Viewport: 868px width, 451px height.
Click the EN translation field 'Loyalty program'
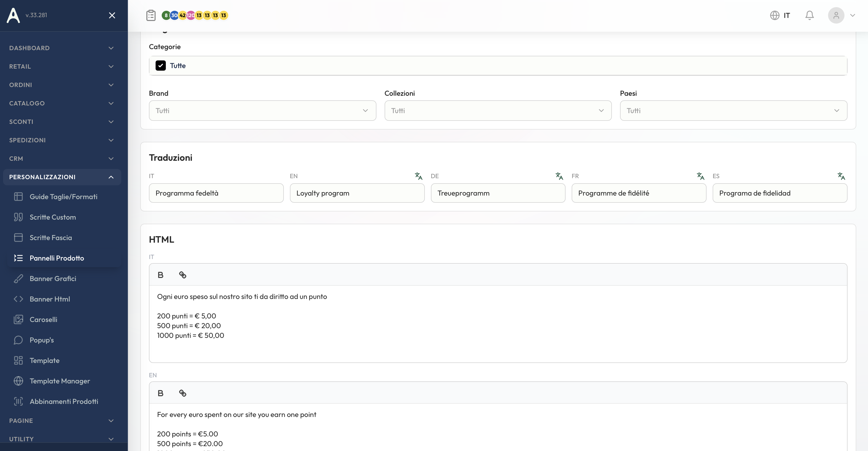coord(357,193)
